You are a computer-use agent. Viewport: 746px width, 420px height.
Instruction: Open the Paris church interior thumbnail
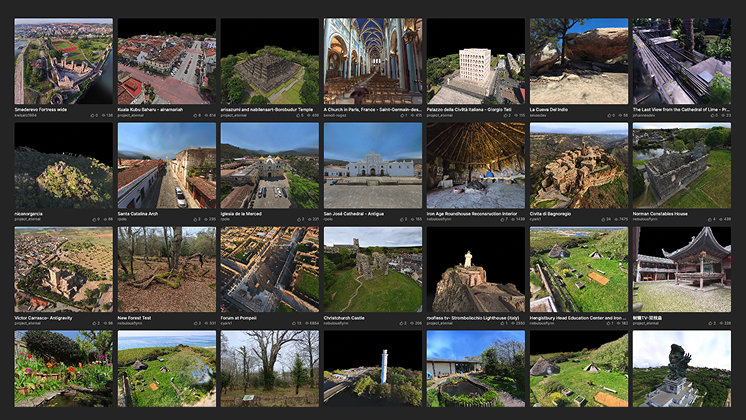(x=373, y=61)
